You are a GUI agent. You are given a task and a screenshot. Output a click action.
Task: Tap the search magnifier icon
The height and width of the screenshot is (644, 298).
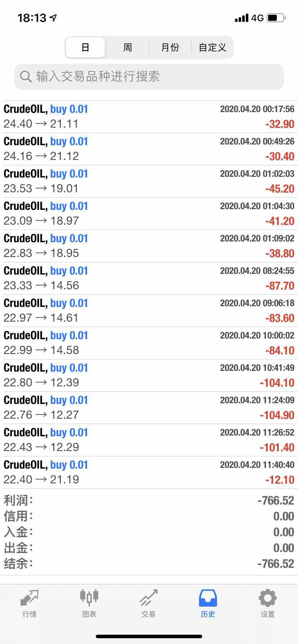click(26, 77)
